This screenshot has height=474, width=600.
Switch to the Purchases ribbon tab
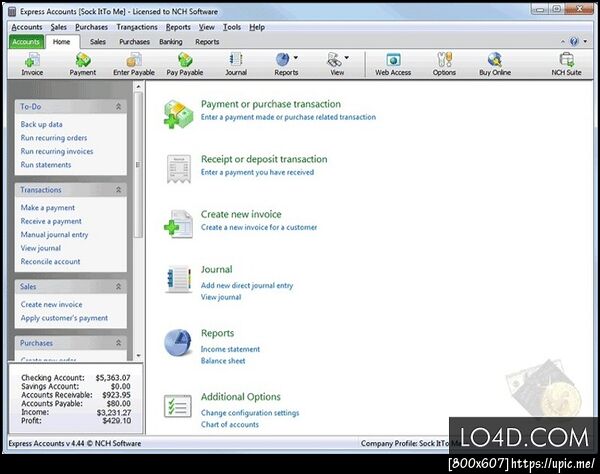[x=134, y=42]
